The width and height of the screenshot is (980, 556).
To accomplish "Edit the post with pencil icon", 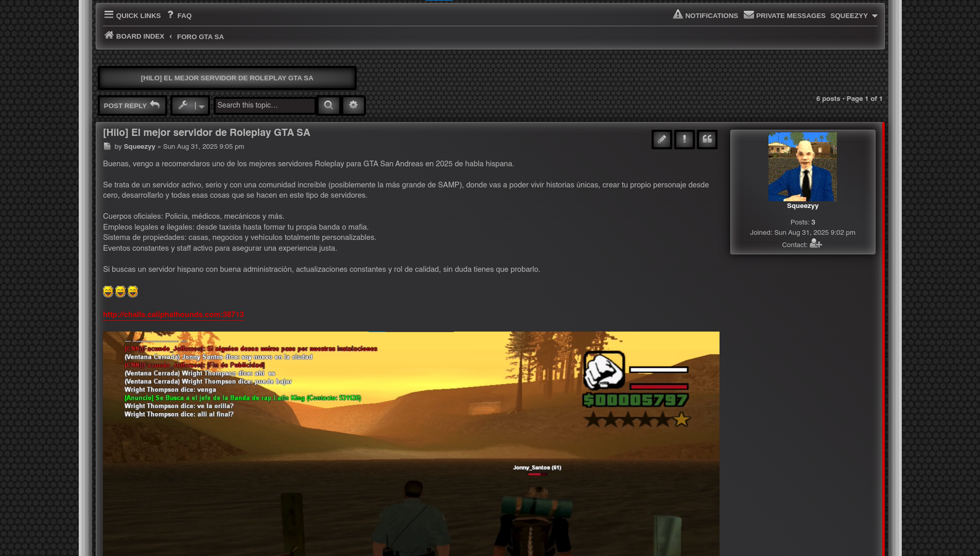I will (x=662, y=140).
